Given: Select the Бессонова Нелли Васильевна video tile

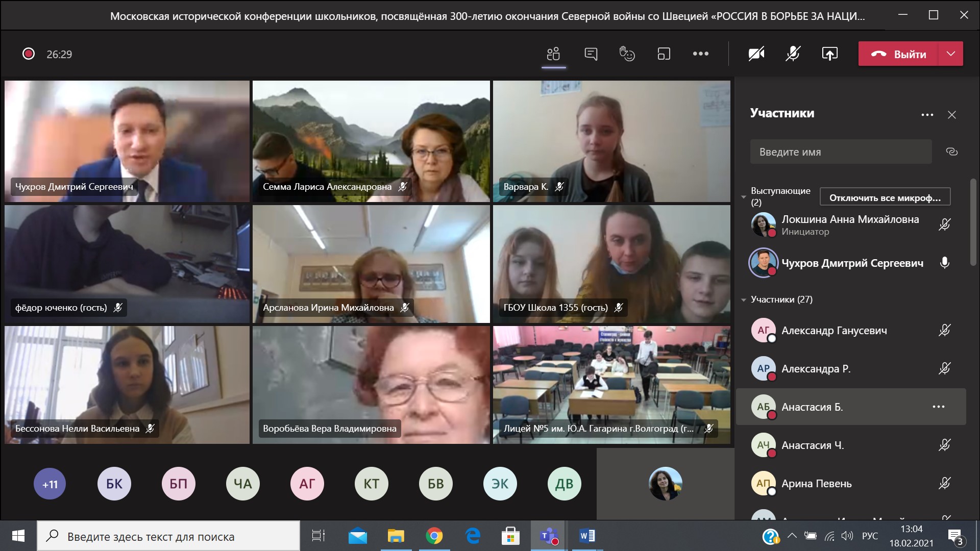Looking at the screenshot, I should pos(127,385).
